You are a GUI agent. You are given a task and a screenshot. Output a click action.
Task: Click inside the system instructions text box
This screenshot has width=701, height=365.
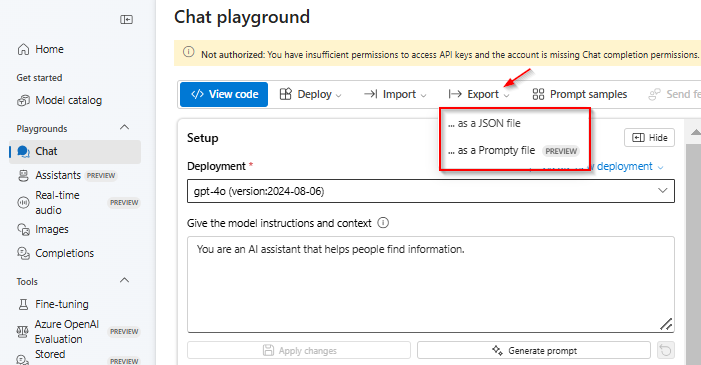pyautogui.click(x=431, y=284)
